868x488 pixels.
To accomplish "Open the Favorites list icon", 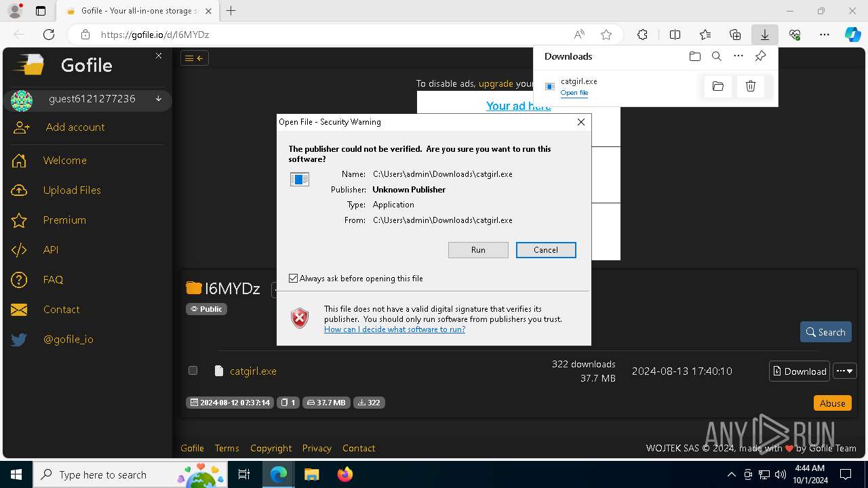I will pos(705,35).
